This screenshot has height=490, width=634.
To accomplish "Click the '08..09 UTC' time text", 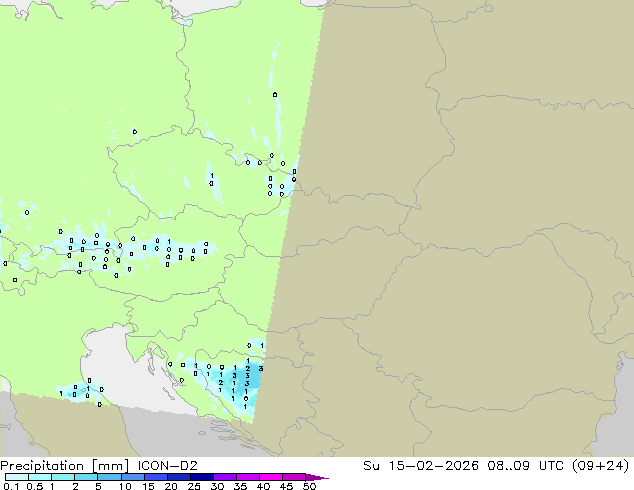I will pos(525,466).
